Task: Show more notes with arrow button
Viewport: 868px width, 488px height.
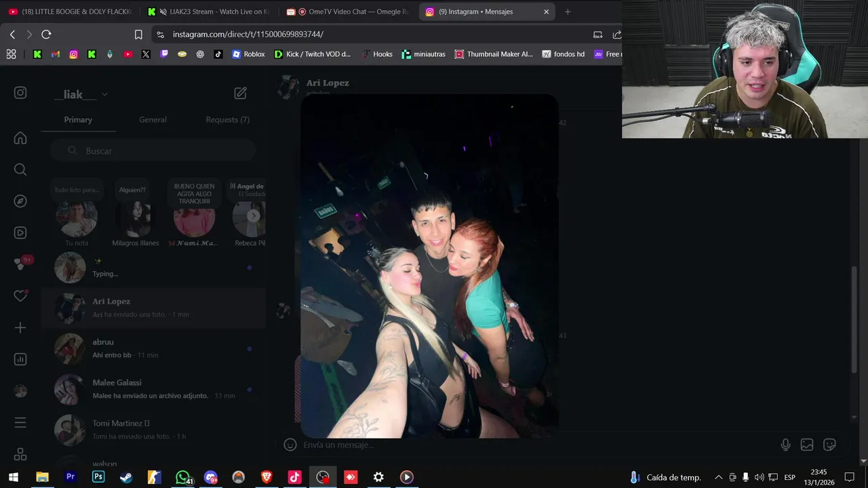Action: point(254,216)
